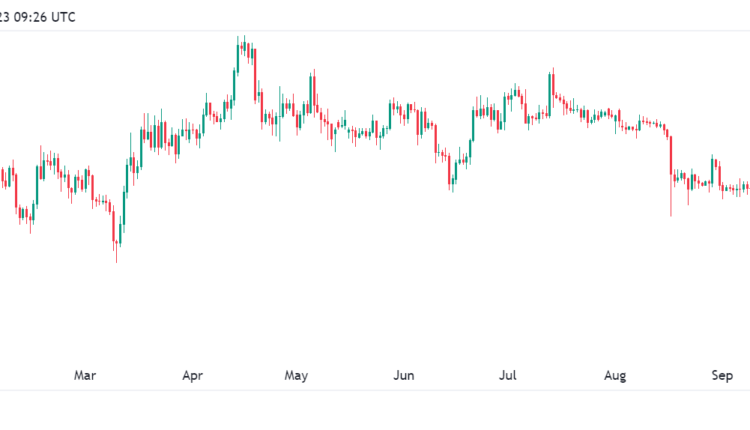The image size is (750, 430).
Task: Select the Sep label on the time axis
Action: point(723,376)
